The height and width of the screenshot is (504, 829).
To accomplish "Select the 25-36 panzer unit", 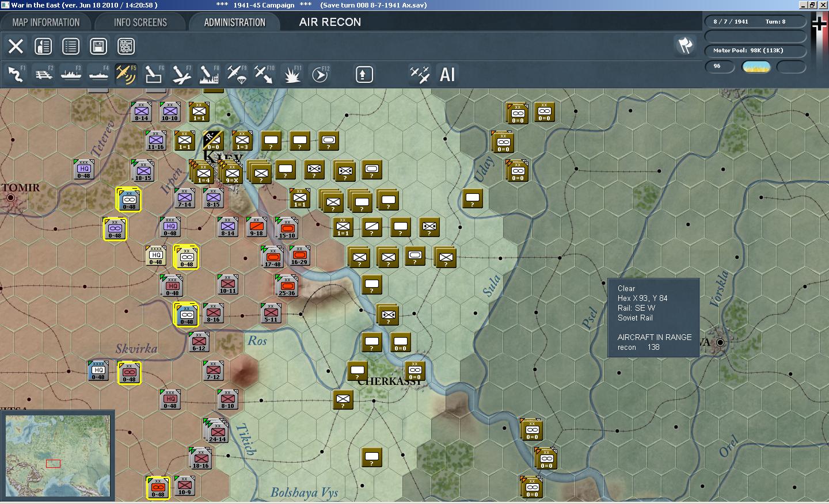I will (x=287, y=286).
